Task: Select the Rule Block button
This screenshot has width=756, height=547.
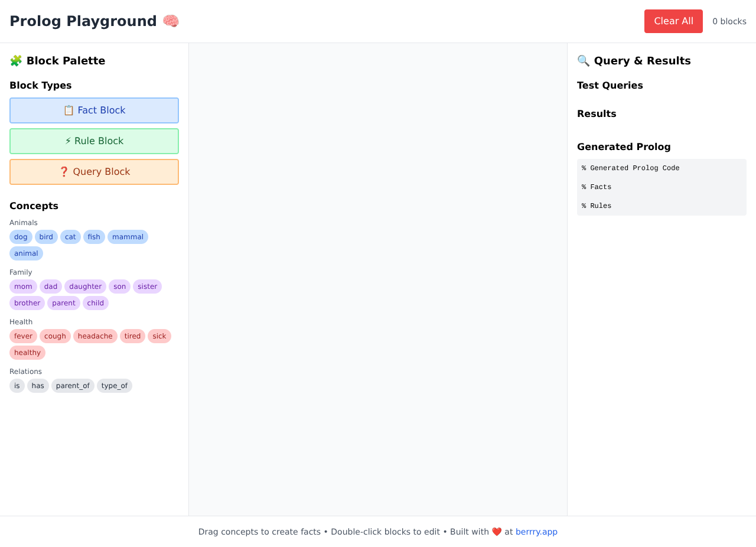Action: coord(94,141)
